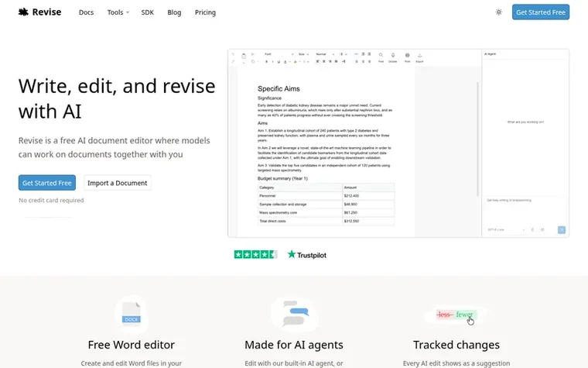Open the highlight color picker
Viewport: 588px width, 368px height.
tap(296, 61)
